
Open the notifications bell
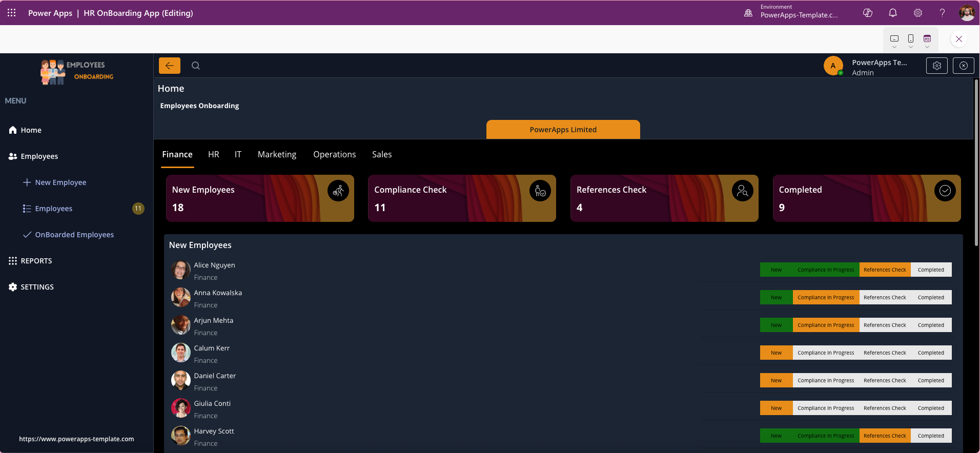click(893, 13)
